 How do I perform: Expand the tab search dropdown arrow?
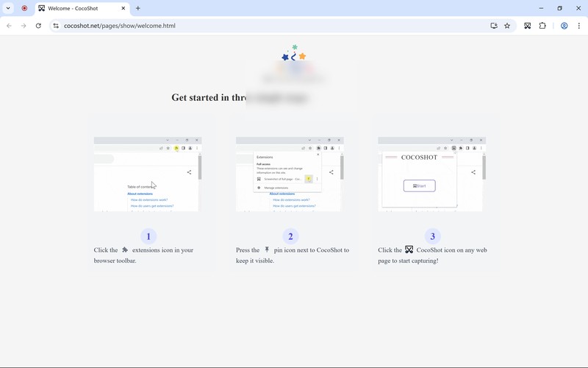(x=8, y=8)
